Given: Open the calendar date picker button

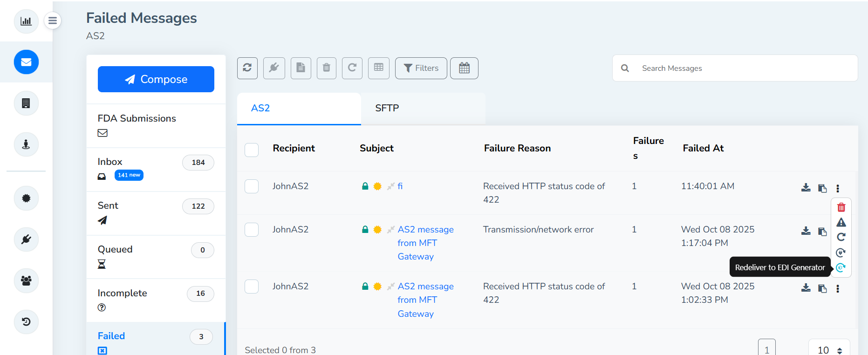Looking at the screenshot, I should click(x=464, y=68).
